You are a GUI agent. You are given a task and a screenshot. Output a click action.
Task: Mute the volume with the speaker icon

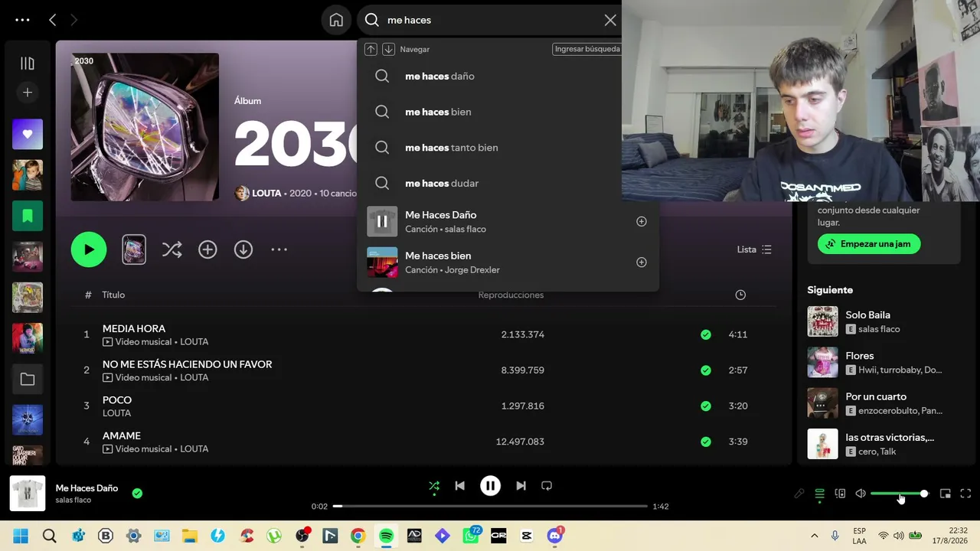coord(861,494)
